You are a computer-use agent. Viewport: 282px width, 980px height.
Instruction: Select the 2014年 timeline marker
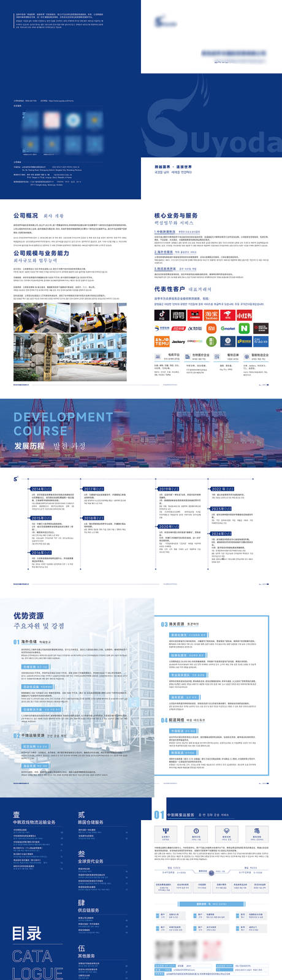[x=41, y=489]
